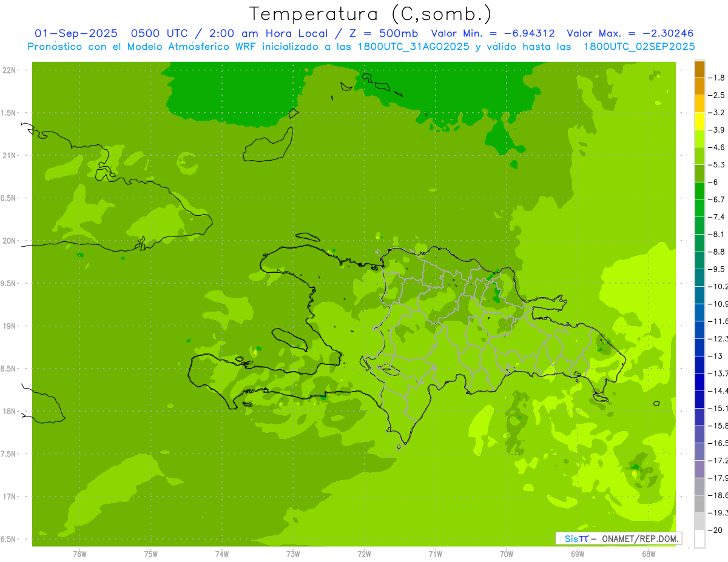Click the '68W' longitude label

[648, 554]
